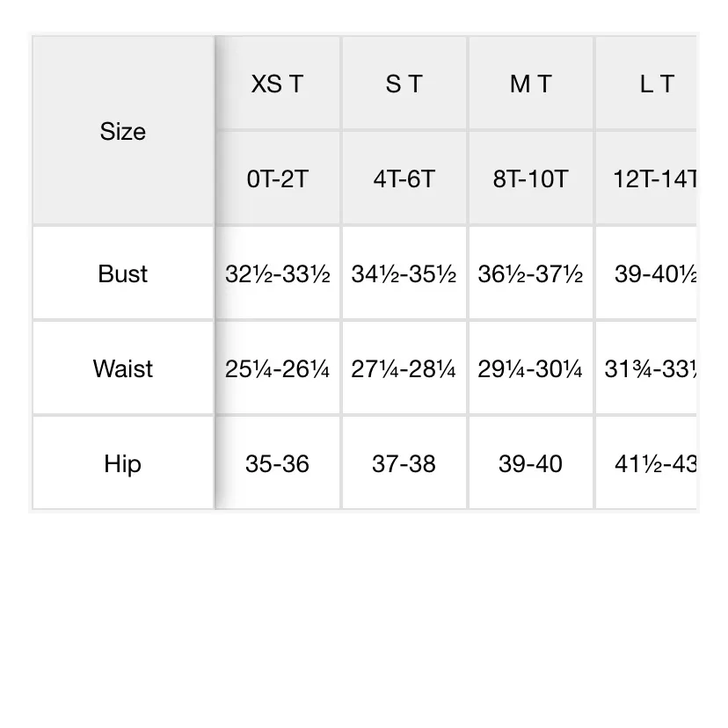Image resolution: width=728 pixels, height=728 pixels.
Task: Click the Waist row label
Action: point(122,368)
